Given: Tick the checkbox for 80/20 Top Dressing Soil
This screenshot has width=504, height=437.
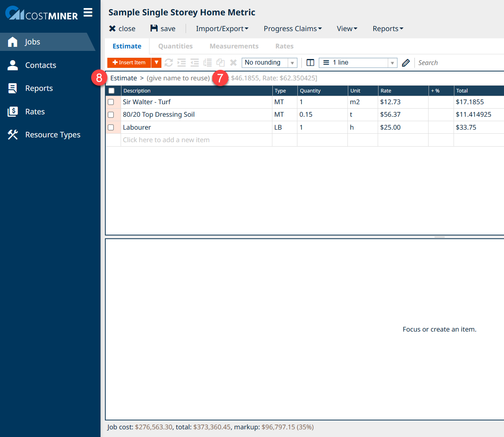Looking at the screenshot, I should tap(111, 115).
